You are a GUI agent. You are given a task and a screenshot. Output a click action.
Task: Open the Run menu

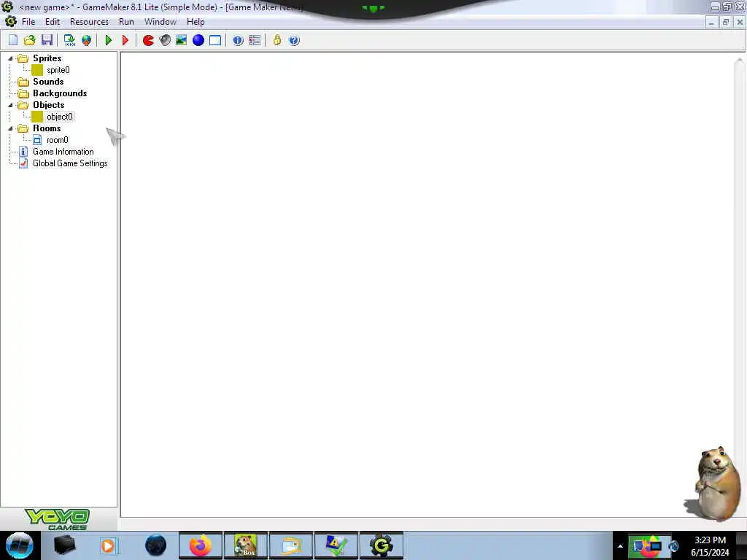coord(126,22)
